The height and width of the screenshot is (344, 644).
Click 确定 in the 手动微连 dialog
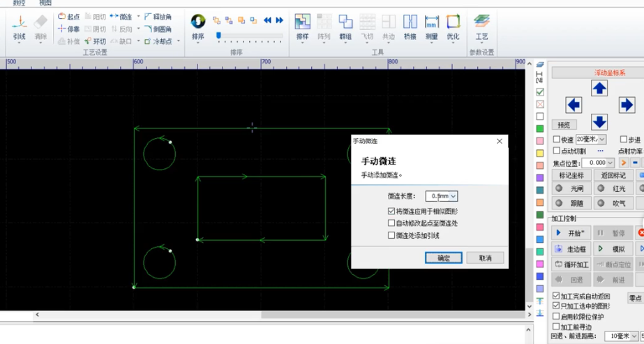[x=444, y=258]
